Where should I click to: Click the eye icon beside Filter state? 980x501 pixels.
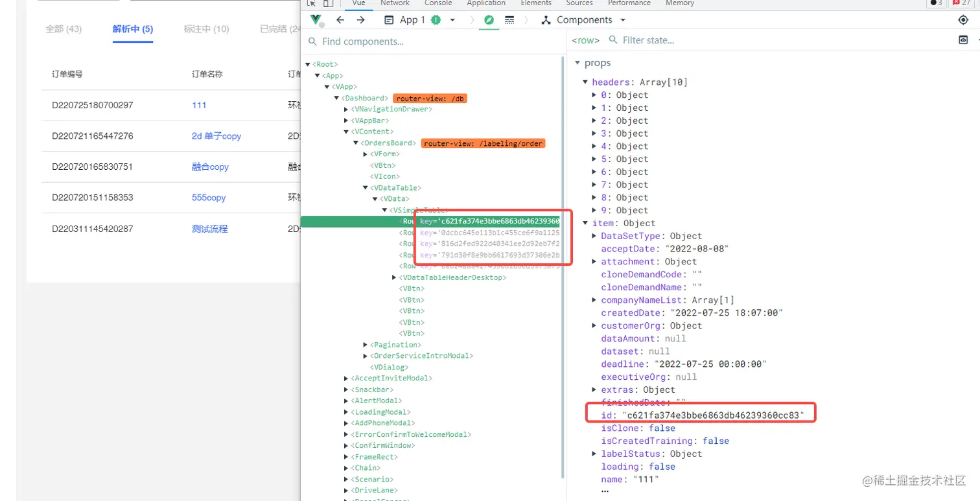click(x=963, y=40)
